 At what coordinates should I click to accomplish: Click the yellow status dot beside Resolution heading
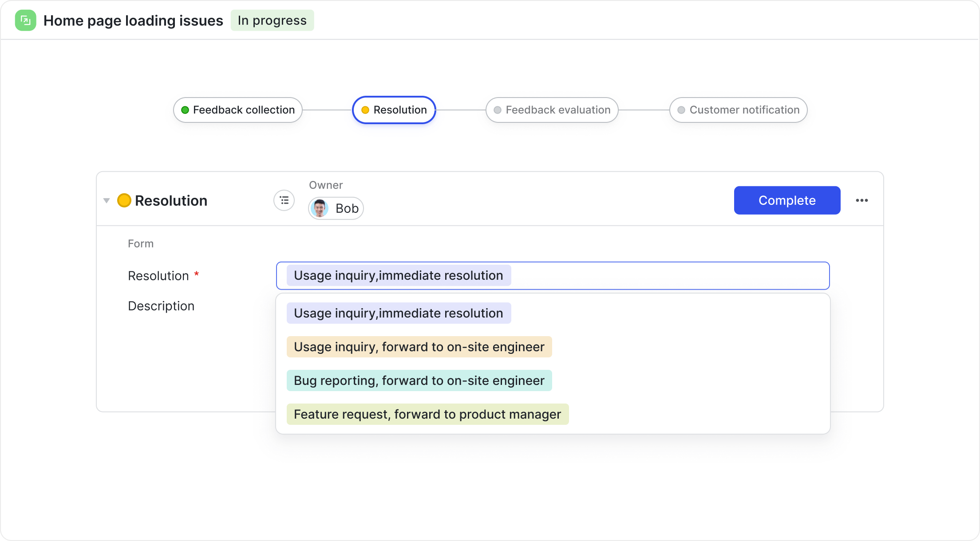point(124,200)
